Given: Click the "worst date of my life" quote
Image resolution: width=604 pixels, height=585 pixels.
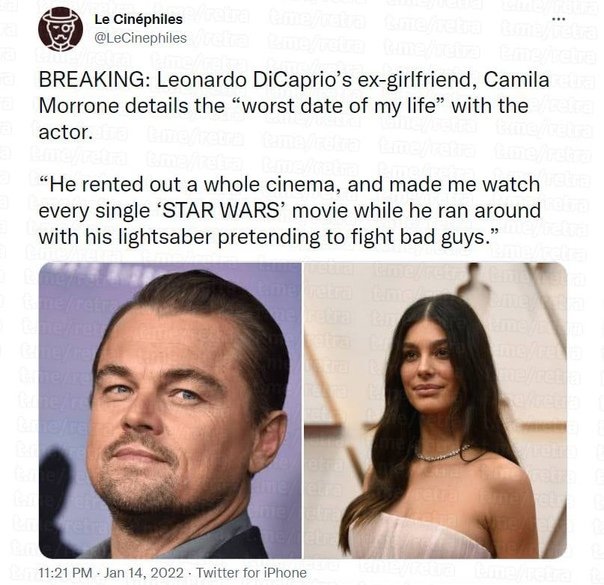Looking at the screenshot, I should pyautogui.click(x=381, y=106).
